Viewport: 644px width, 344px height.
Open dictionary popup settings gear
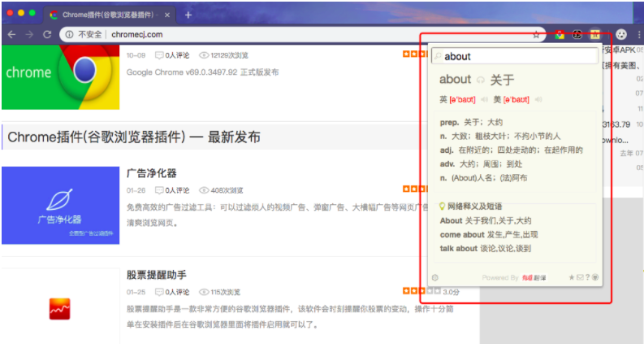tap(435, 277)
